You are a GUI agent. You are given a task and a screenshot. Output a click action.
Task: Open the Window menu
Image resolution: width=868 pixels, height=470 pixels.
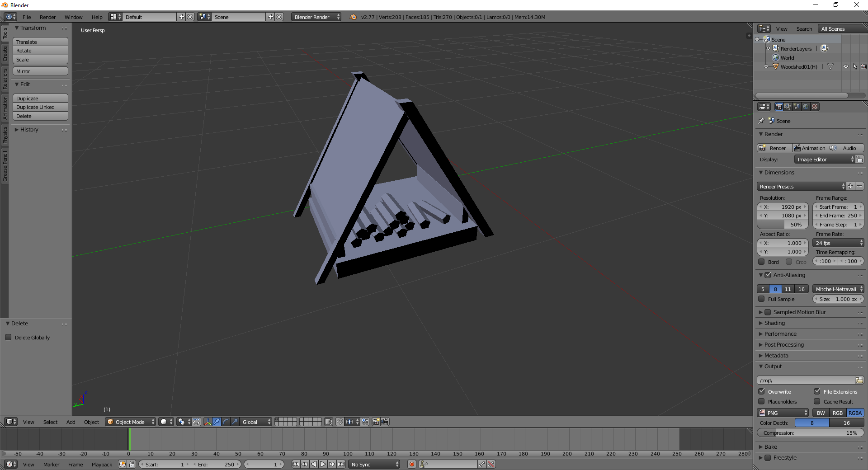pyautogui.click(x=73, y=17)
